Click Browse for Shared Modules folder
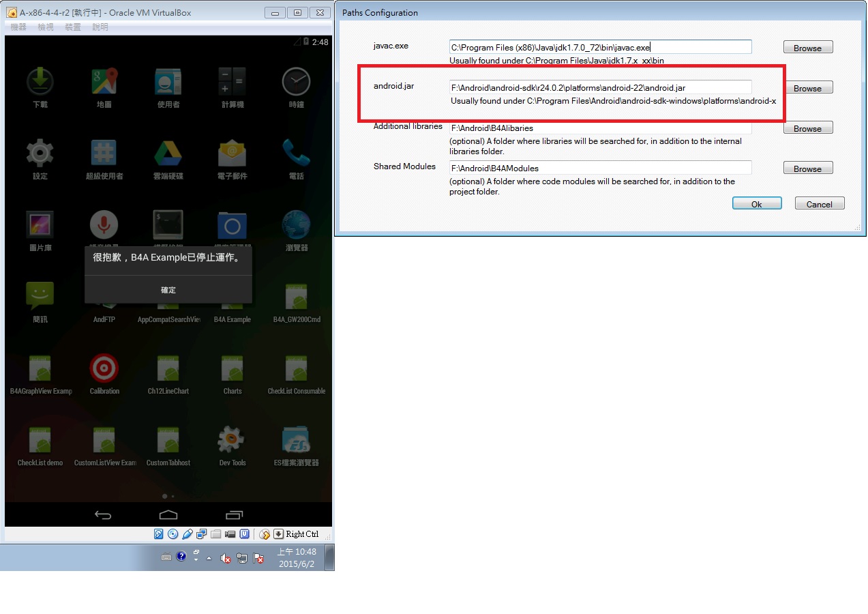868x614 pixels. 808,169
